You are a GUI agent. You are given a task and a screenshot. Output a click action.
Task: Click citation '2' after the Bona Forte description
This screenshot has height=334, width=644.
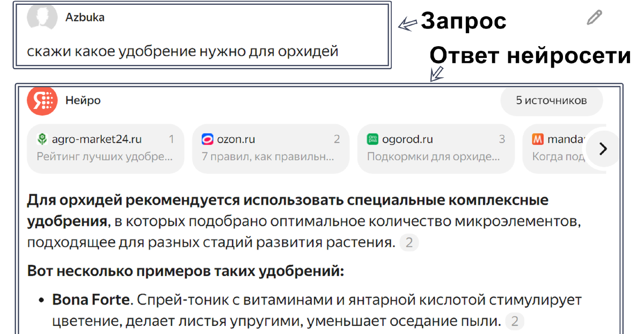[x=514, y=322]
